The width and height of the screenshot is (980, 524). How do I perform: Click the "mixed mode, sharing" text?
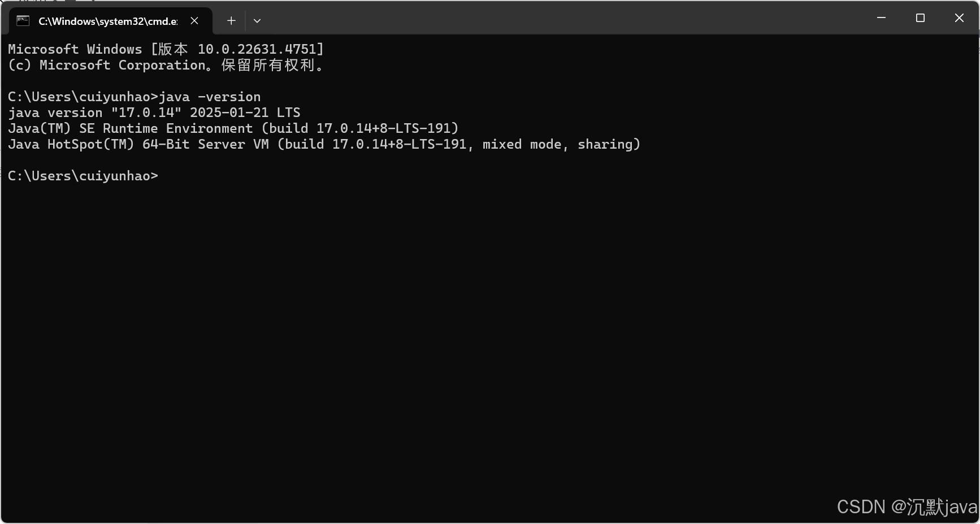562,144
